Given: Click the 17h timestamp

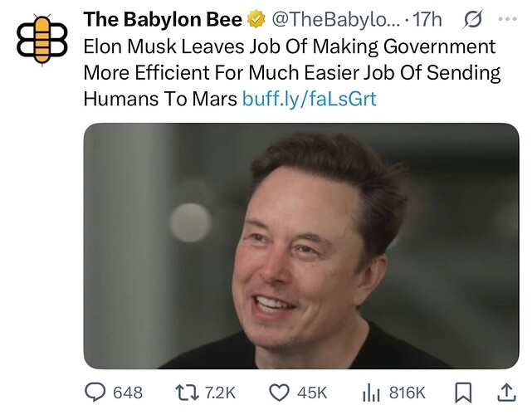Looking at the screenshot, I should pos(427,20).
